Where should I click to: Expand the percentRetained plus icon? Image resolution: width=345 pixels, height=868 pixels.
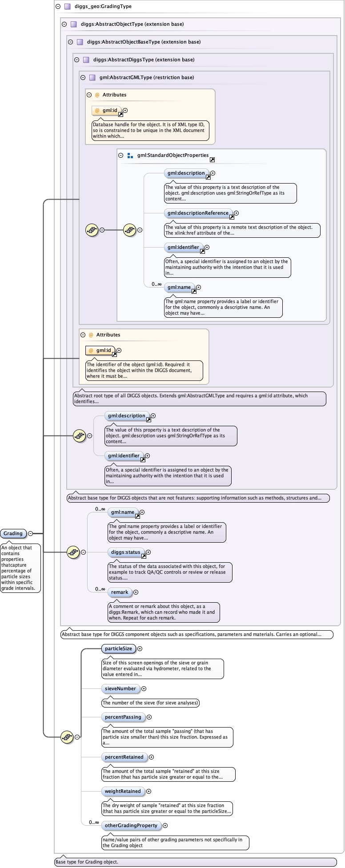pyautogui.click(x=151, y=757)
